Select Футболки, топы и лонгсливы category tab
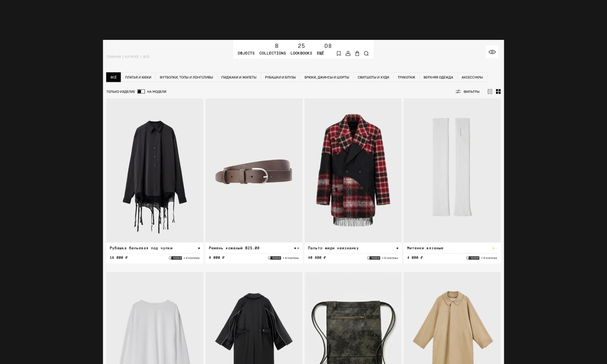Viewport: 607px width, 364px height. [186, 77]
